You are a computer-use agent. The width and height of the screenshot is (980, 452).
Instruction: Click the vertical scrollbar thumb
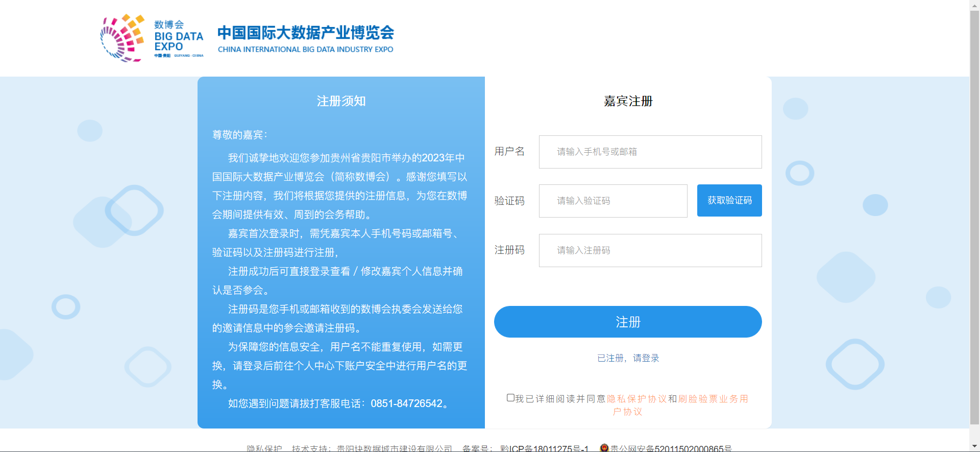click(974, 215)
